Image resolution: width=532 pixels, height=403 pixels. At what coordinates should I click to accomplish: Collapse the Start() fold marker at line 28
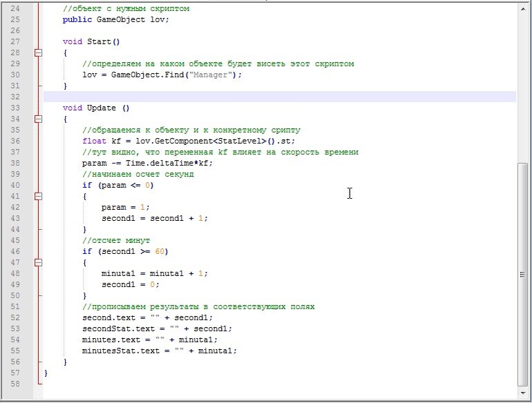(x=38, y=53)
